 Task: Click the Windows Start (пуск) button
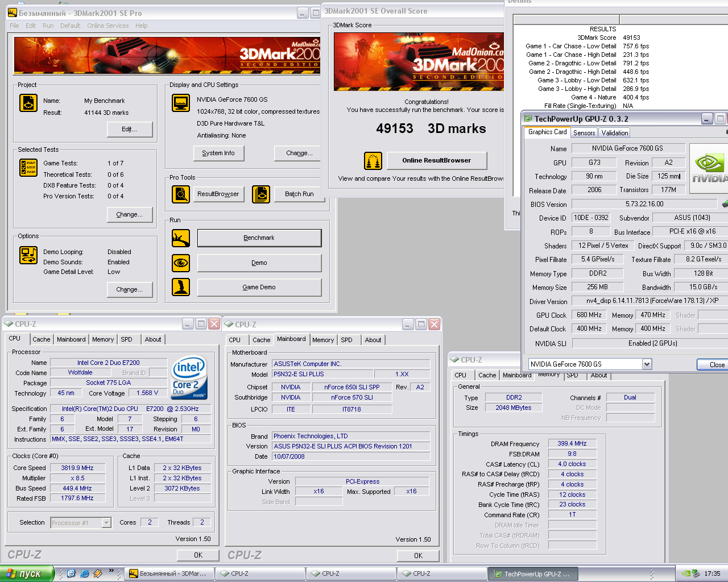[27, 573]
